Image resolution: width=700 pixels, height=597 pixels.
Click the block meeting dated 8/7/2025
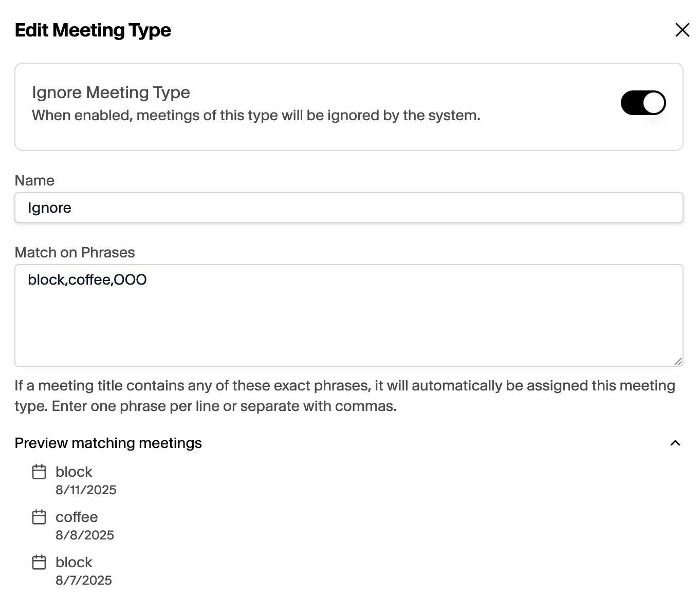click(x=74, y=562)
